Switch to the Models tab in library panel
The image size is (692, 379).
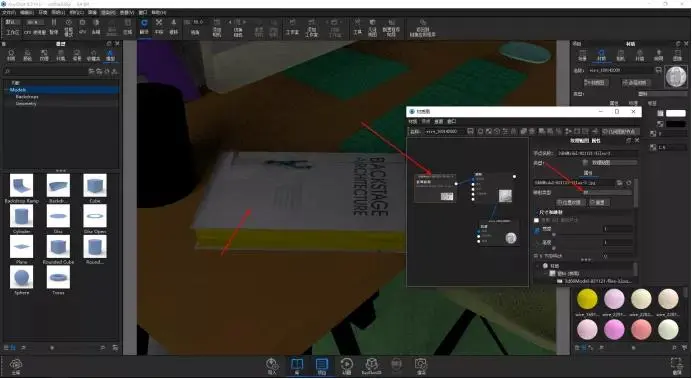tap(110, 55)
